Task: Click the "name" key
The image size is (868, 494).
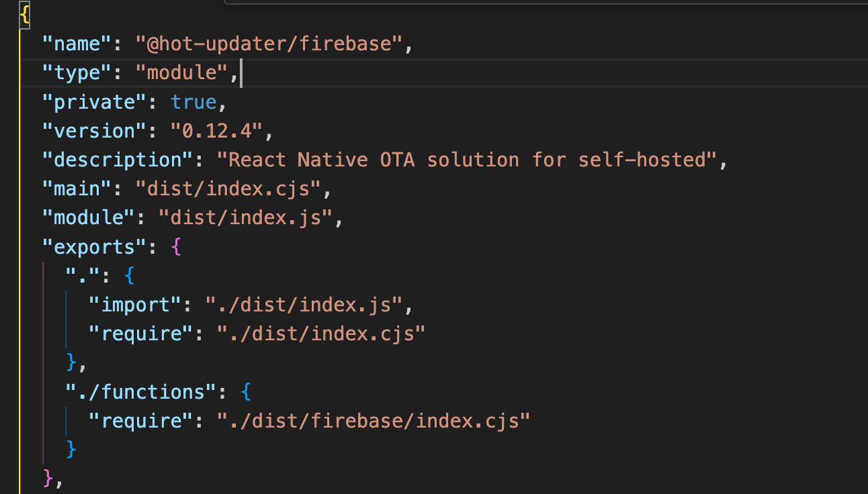Action: pyautogui.click(x=77, y=44)
